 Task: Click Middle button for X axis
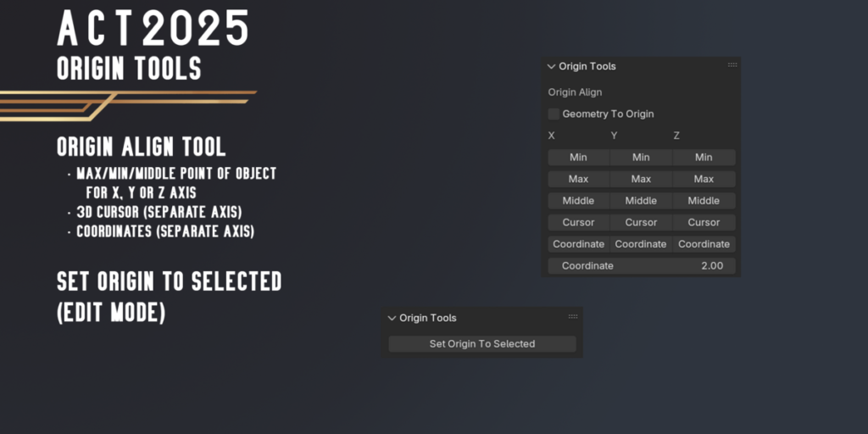(578, 201)
